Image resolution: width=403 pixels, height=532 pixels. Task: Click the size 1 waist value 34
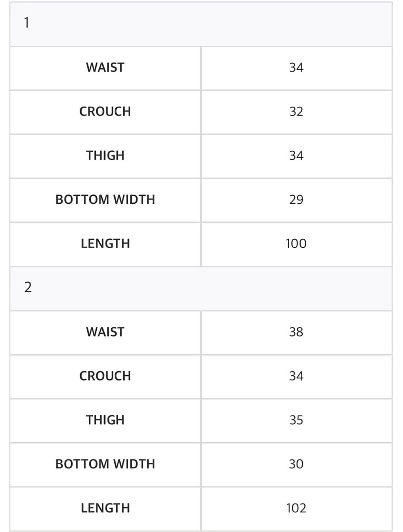pyautogui.click(x=296, y=68)
